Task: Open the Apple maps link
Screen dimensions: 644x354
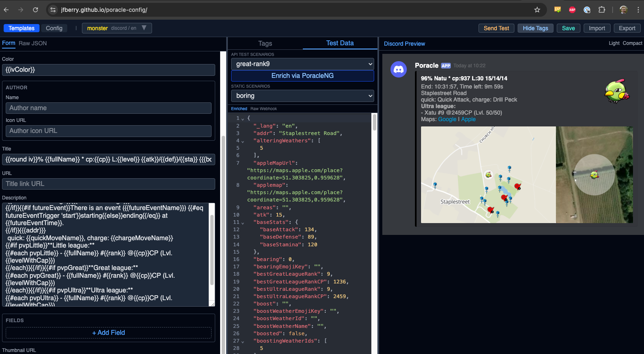Action: click(468, 119)
